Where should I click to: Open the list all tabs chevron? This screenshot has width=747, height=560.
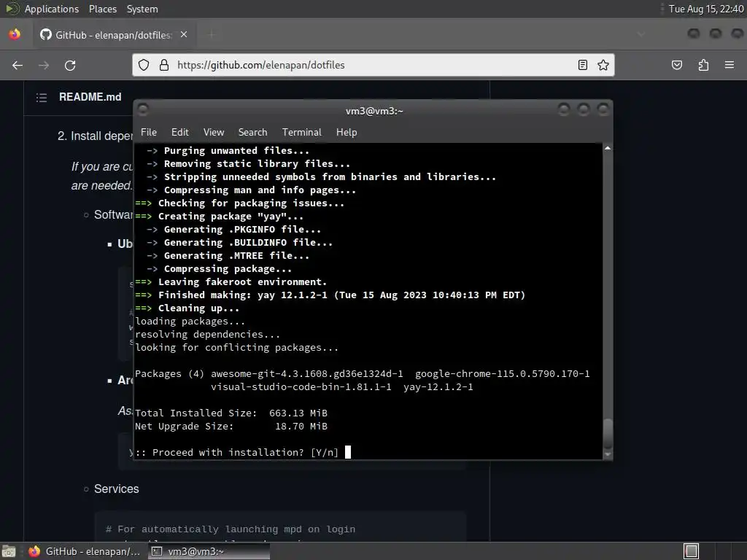(x=640, y=34)
